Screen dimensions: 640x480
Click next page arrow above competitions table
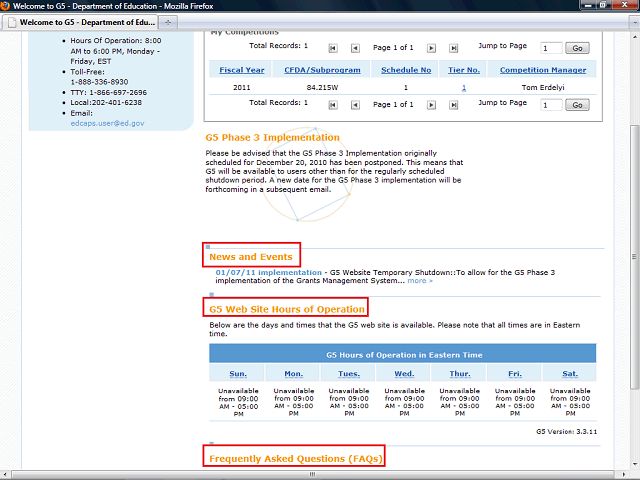(431, 47)
